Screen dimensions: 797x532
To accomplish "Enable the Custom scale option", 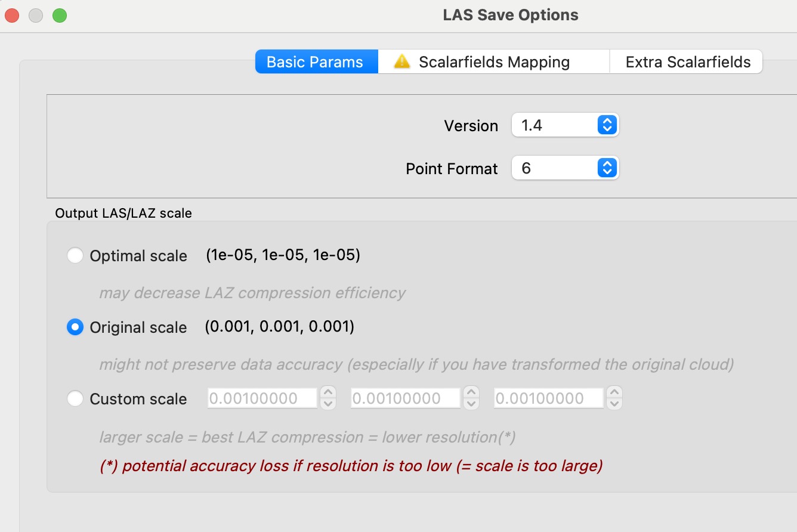I will click(x=75, y=398).
